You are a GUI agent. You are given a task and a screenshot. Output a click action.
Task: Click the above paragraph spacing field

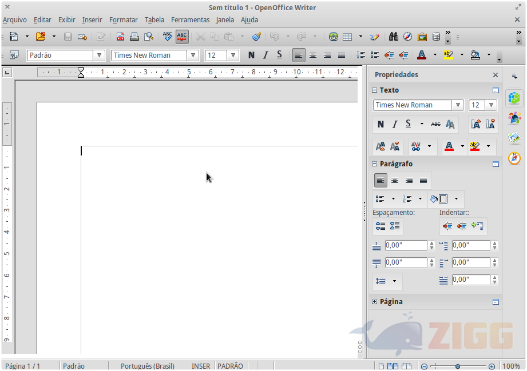(406, 245)
